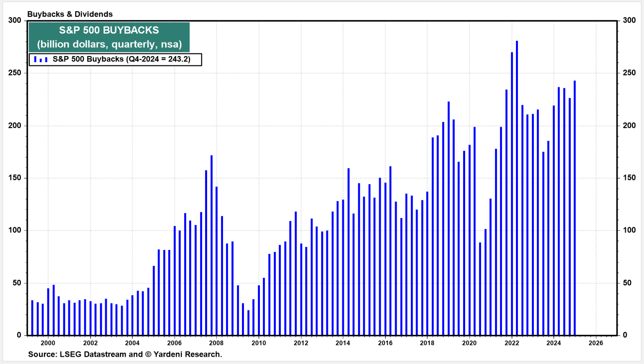Click the 2008 label on the x-axis
The height and width of the screenshot is (364, 644).
216,343
